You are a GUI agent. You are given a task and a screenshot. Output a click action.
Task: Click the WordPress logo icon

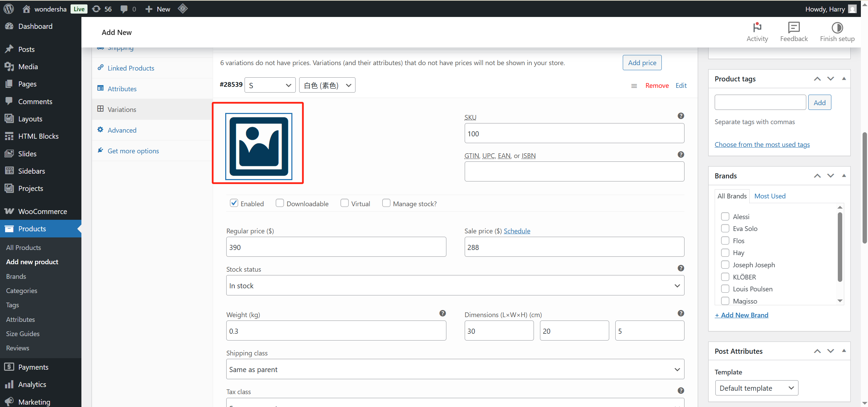point(8,9)
